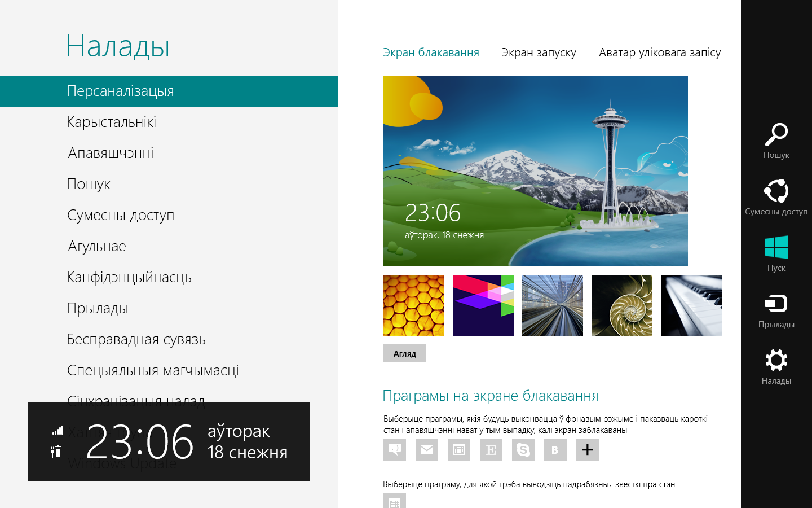This screenshot has width=812, height=508.
Task: Select the Персаналізацыя settings category
Action: (169, 91)
